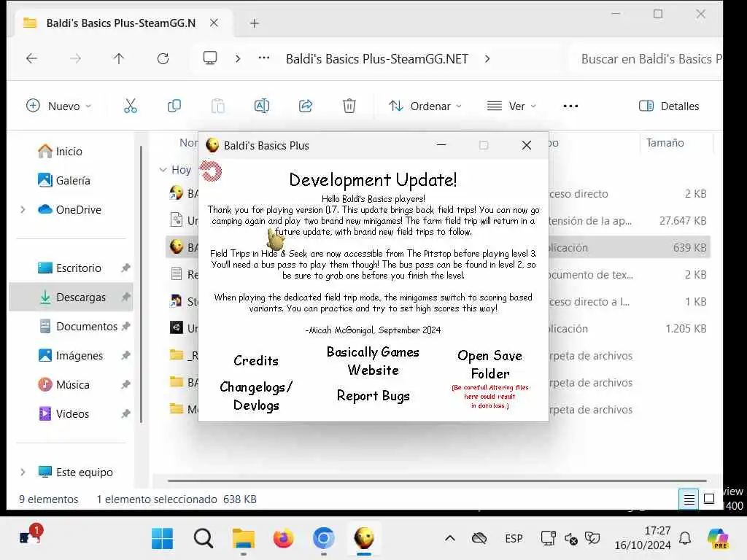Click the This PC monitor icon in address bar
This screenshot has height=560, width=747.
coord(209,58)
